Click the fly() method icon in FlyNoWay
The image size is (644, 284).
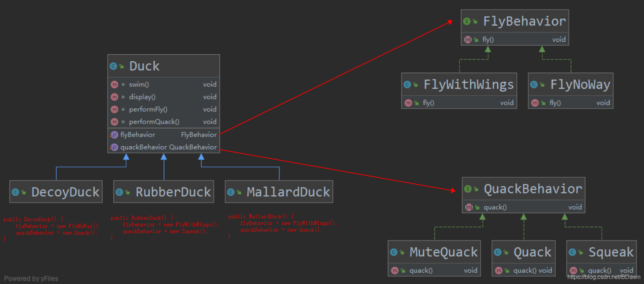point(535,103)
